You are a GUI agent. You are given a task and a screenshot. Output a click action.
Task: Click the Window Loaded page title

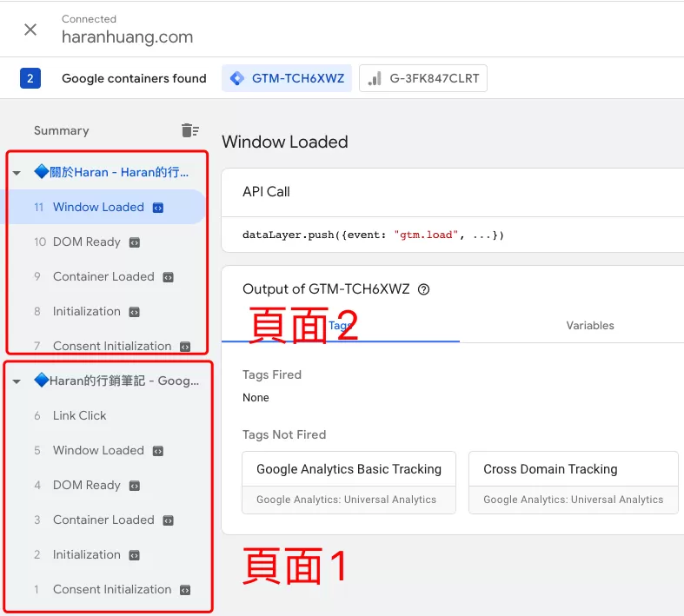285,142
